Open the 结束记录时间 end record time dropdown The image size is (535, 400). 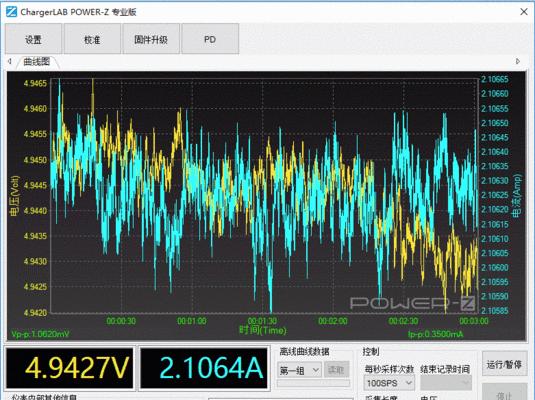tap(446, 383)
